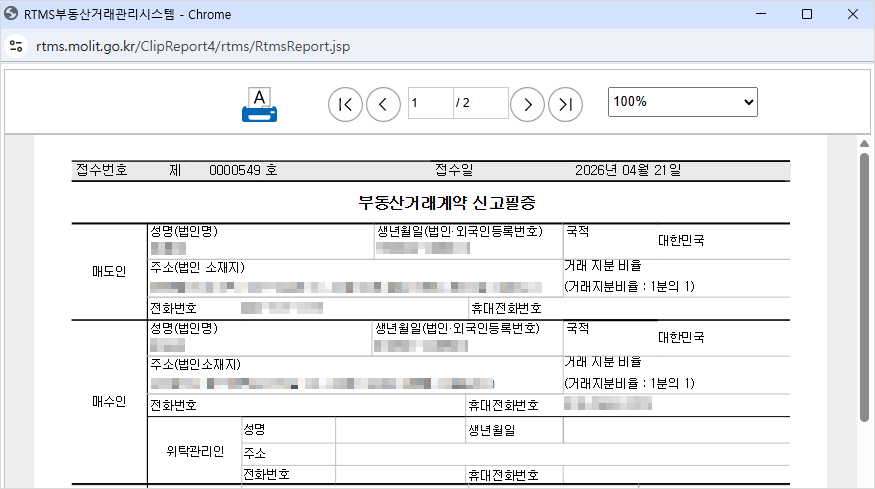This screenshot has height=489, width=875.
Task: Click seller's 전화번호 label
Action: tap(174, 308)
